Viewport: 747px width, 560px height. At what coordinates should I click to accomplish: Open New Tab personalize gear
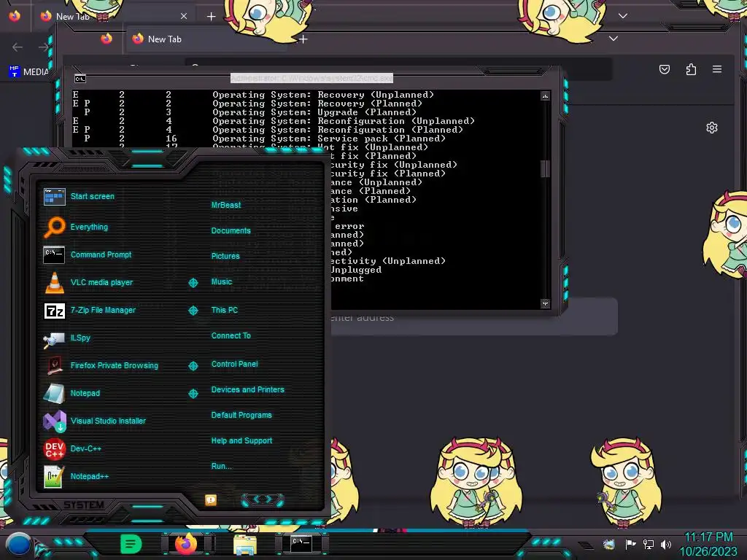tap(712, 128)
